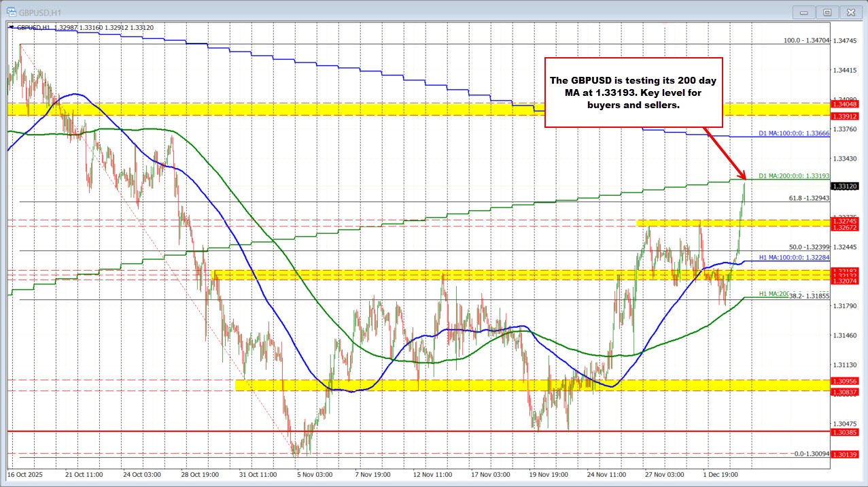Image resolution: width=868 pixels, height=487 pixels.
Task: Minimize the GBPUSD chart window
Action: click(804, 12)
